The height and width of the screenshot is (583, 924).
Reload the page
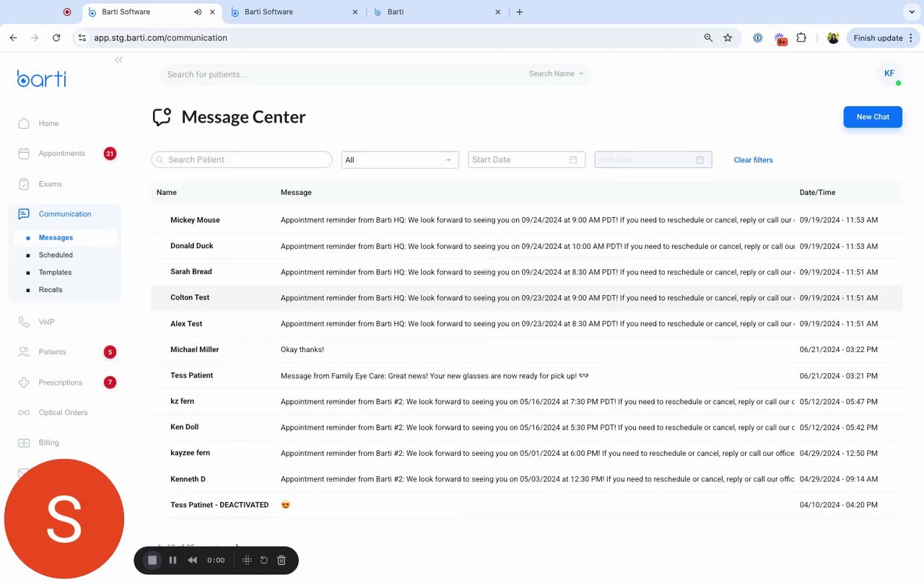pyautogui.click(x=56, y=38)
